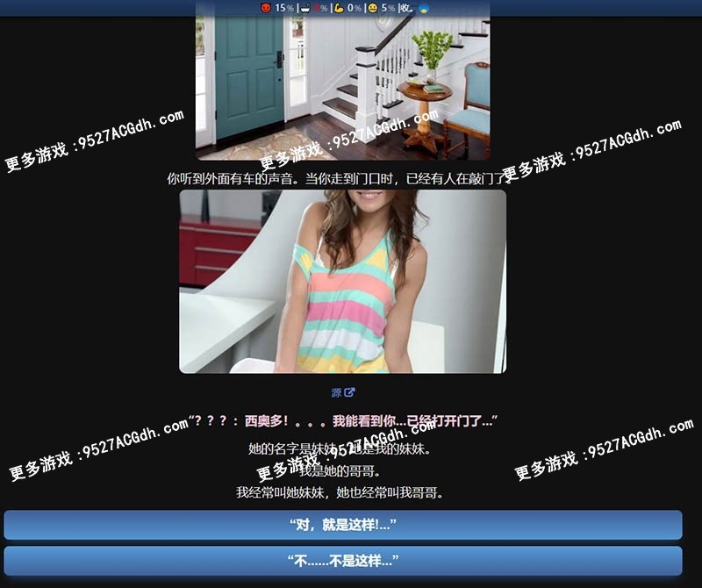702x588 pixels.
Task: Click the red devil face icon
Action: pyautogui.click(x=266, y=8)
